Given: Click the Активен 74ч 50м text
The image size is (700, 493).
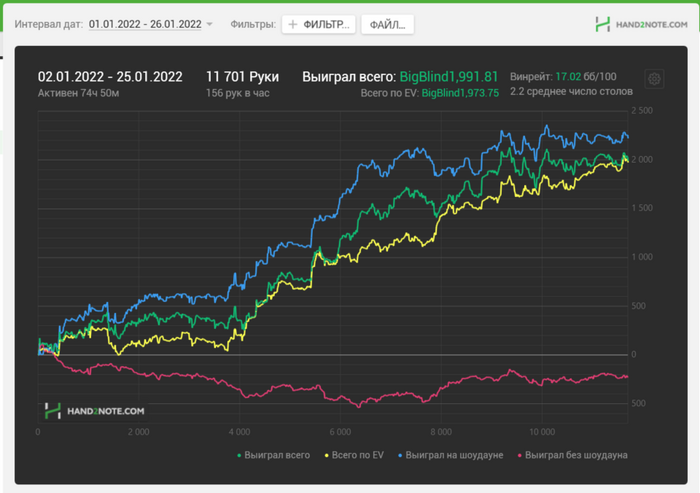Looking at the screenshot, I should click(78, 93).
